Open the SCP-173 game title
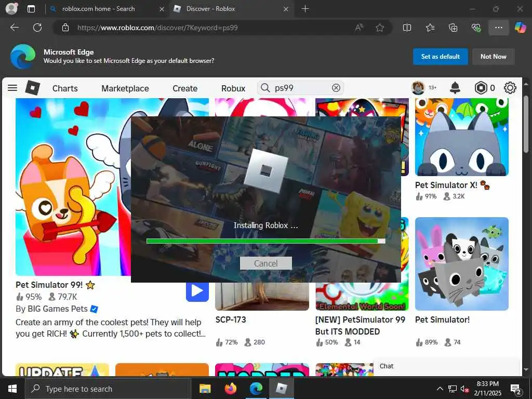Image resolution: width=532 pixels, height=399 pixels. (231, 320)
